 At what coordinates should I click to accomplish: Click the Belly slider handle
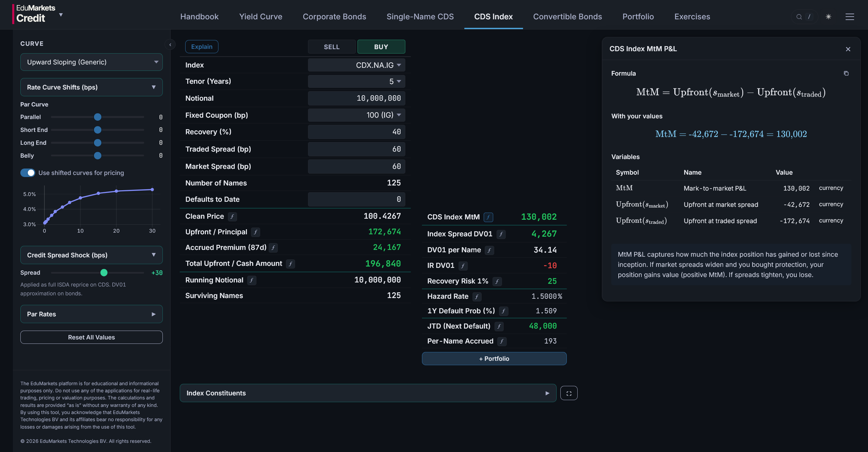(x=98, y=156)
